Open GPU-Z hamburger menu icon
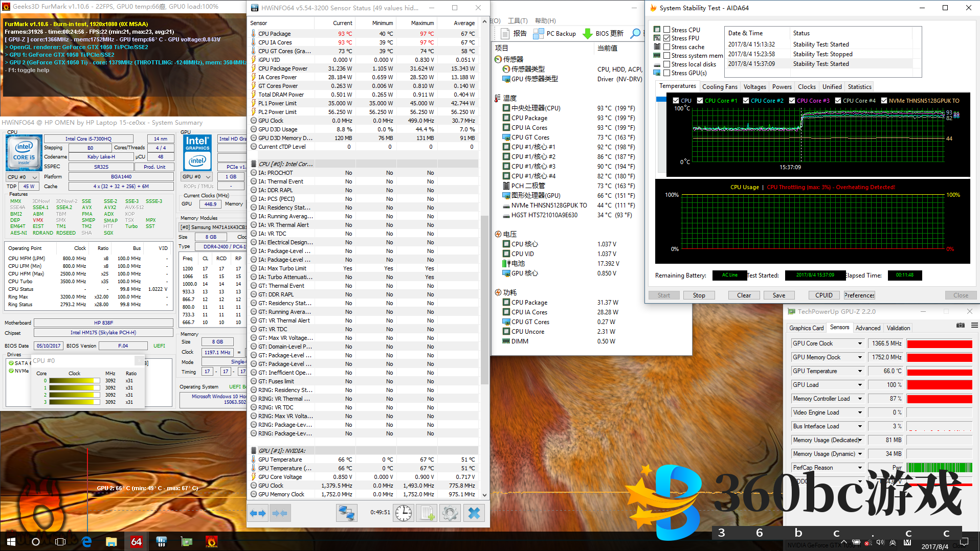This screenshot has width=980, height=551. click(x=974, y=326)
